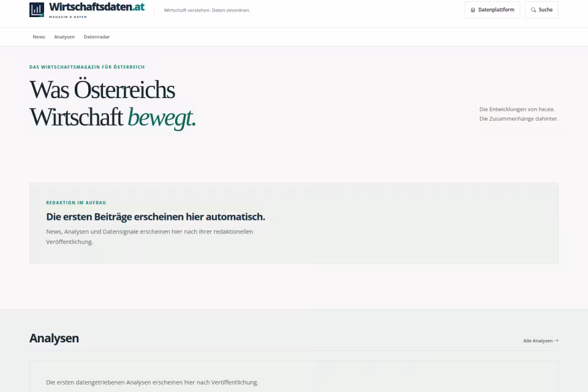The width and height of the screenshot is (588, 392).
Task: Follow the Alle Analysen link
Action: (541, 341)
